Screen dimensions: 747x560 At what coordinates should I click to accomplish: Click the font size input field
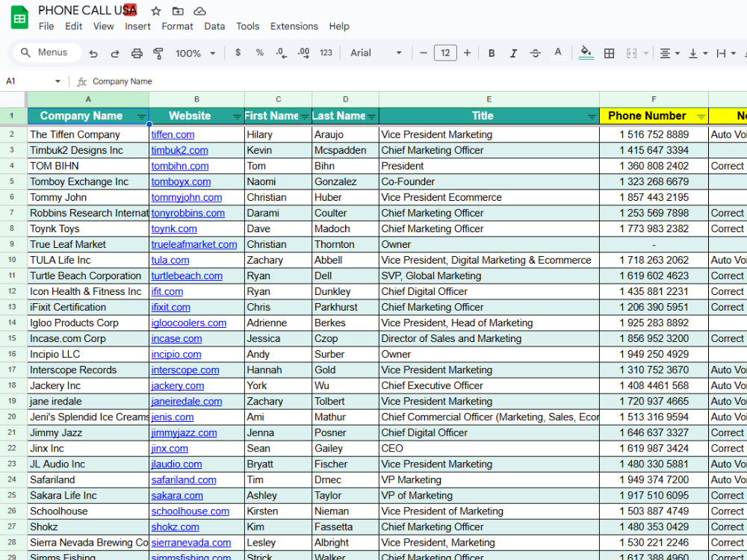click(x=445, y=53)
